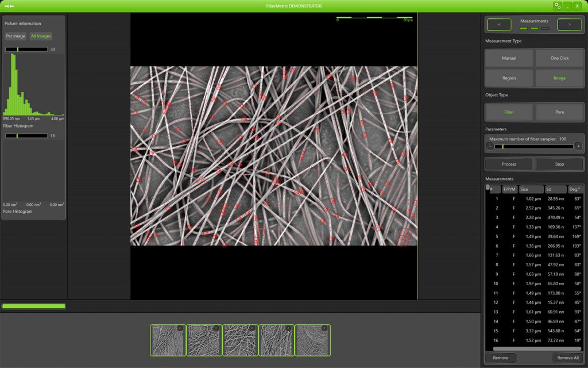Click the corner badge on the first thumbnail
The width and height of the screenshot is (588, 368).
180,328
